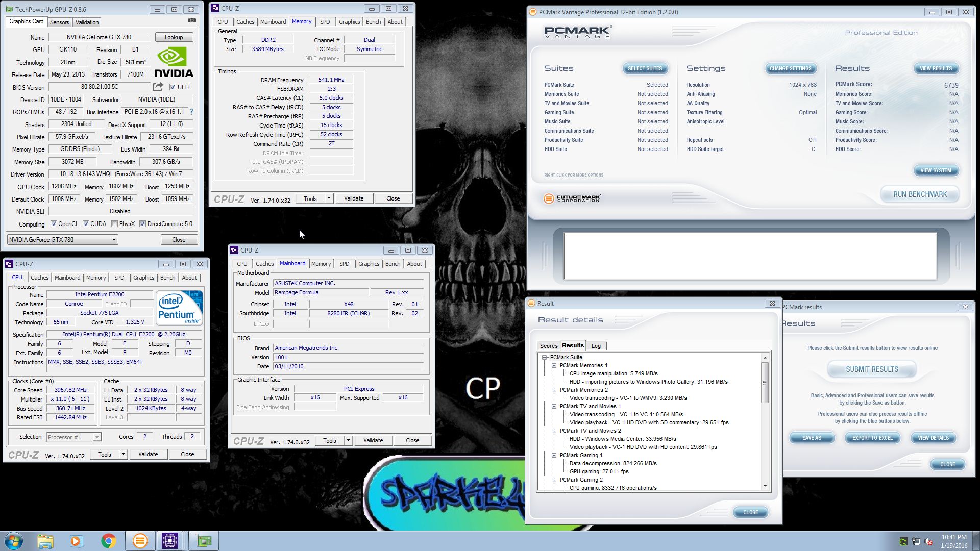Collapse the PCMark Suite tree node
The height and width of the screenshot is (551, 980).
click(x=545, y=357)
